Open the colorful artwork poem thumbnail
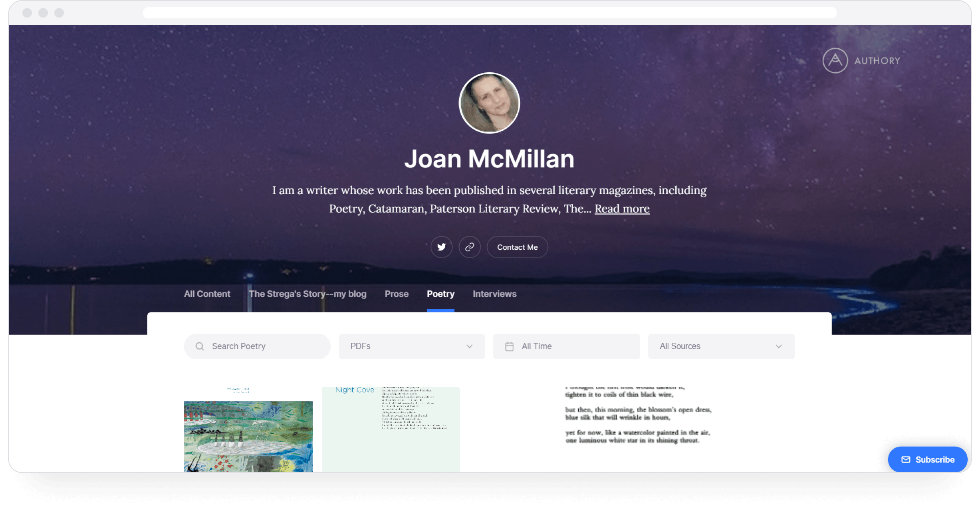 248,435
